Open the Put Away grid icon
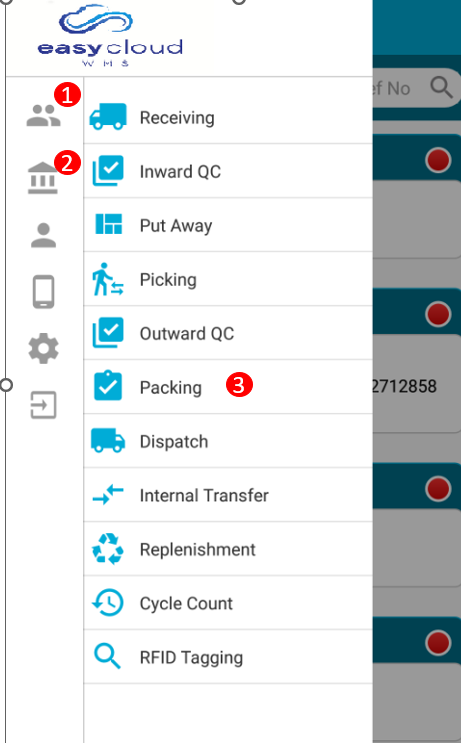This screenshot has height=743, width=461. point(108,224)
